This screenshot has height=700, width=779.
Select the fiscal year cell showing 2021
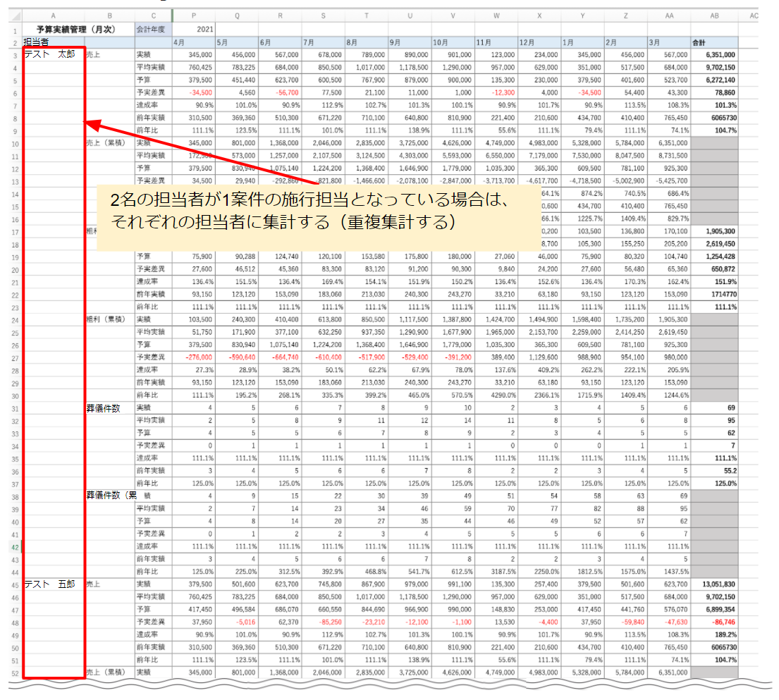[x=193, y=30]
